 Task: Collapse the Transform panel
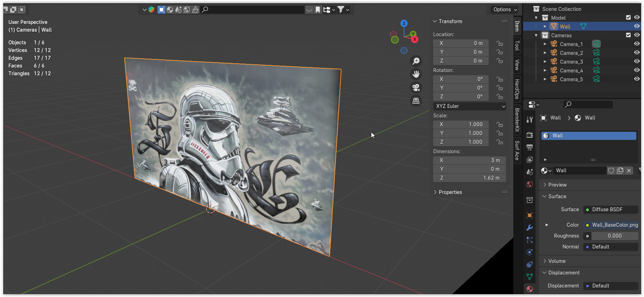(x=435, y=21)
